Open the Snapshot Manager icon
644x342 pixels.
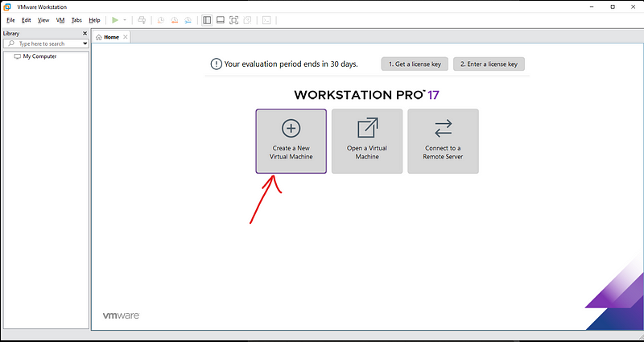(x=188, y=20)
